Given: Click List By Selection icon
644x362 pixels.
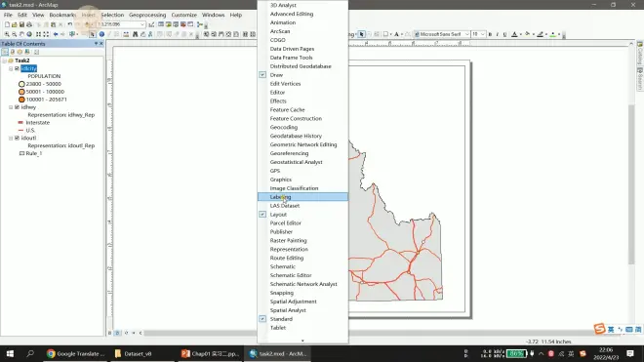Looking at the screenshot, I should [27, 52].
